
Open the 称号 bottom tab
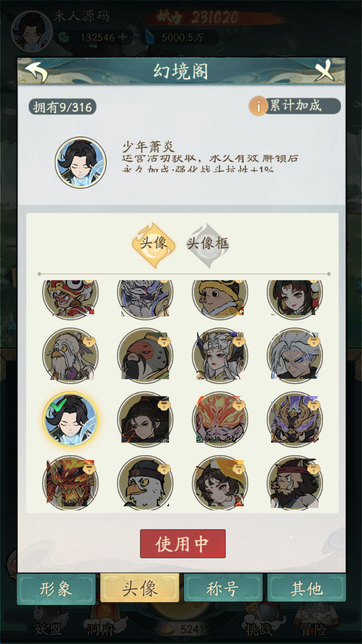tap(222, 589)
